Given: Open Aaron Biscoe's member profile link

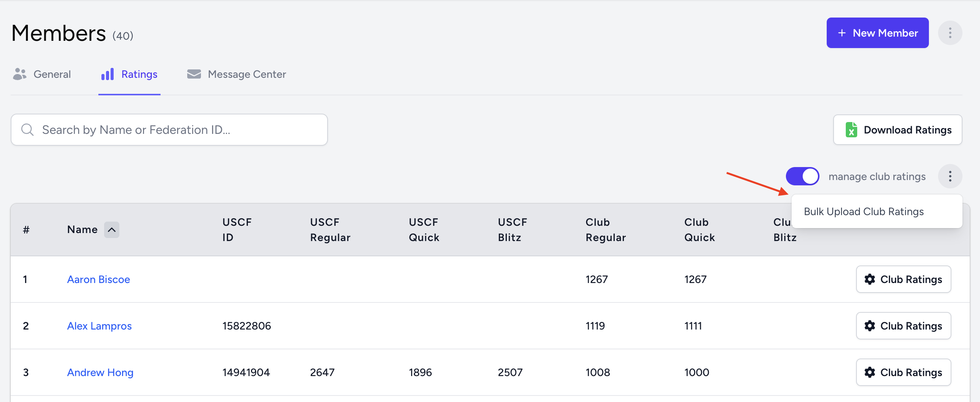Looking at the screenshot, I should tap(98, 279).
